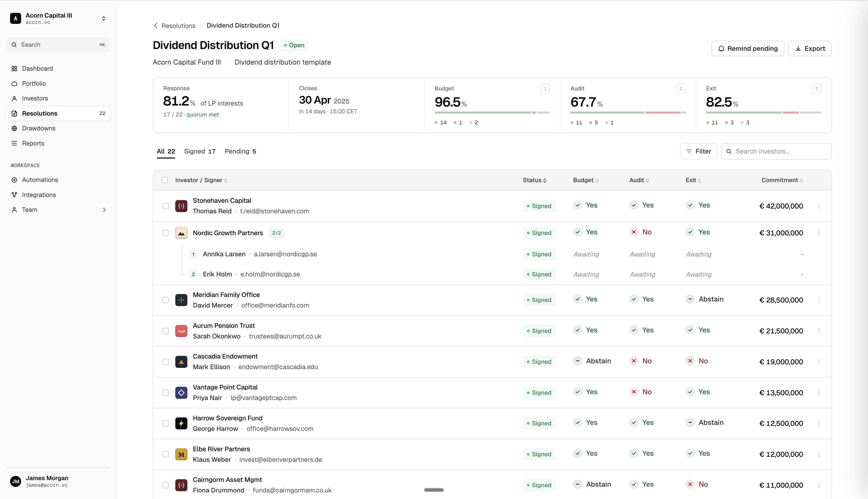Click the Cairngorm Asset Mgmt logo icon
This screenshot has height=499, width=868.
coord(181,485)
